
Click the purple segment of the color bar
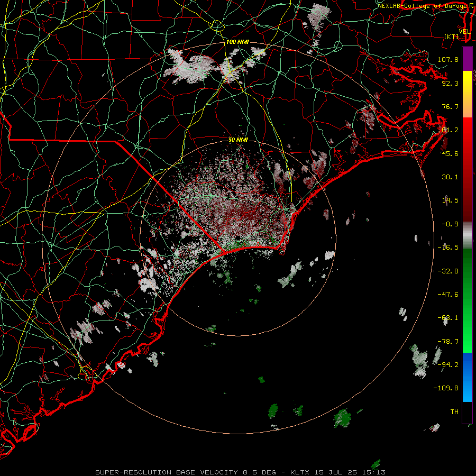coord(467,59)
